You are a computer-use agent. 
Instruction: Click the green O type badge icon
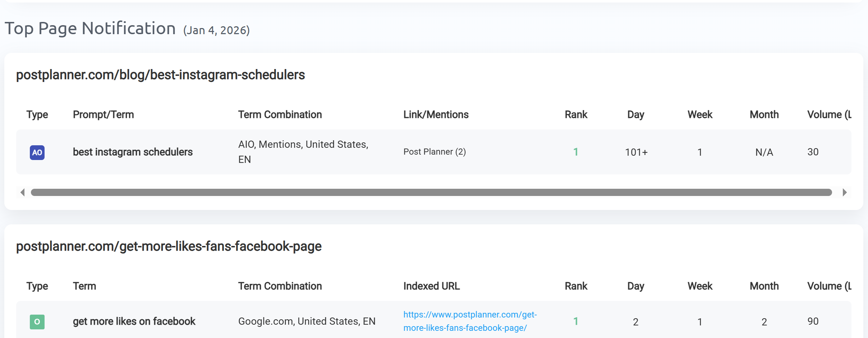(37, 322)
